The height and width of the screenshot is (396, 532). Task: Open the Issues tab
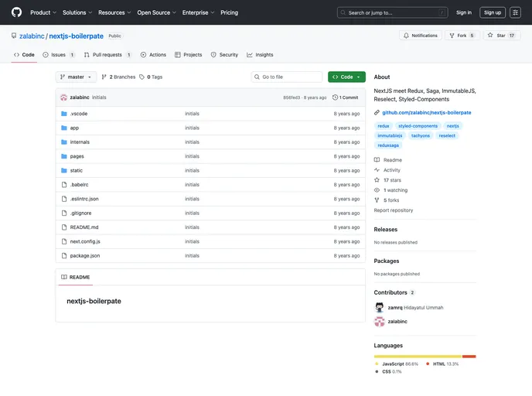58,55
